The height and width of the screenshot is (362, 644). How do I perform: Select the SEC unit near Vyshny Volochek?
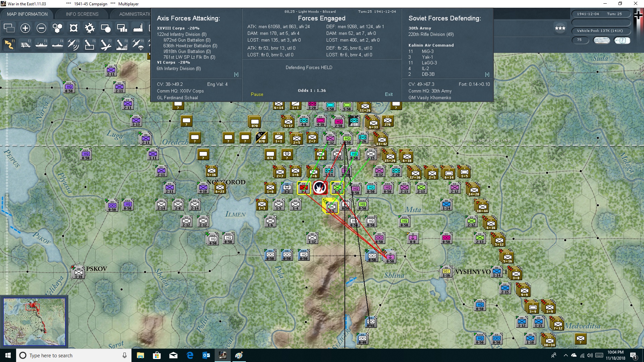(446, 272)
